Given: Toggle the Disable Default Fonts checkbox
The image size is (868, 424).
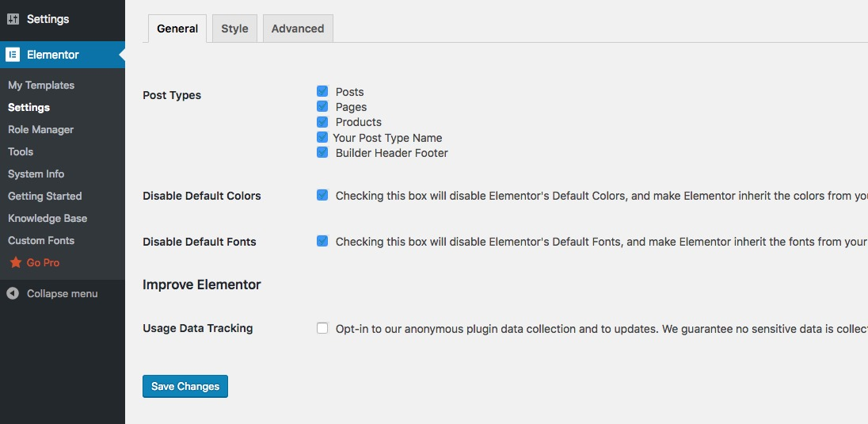Looking at the screenshot, I should coord(322,241).
